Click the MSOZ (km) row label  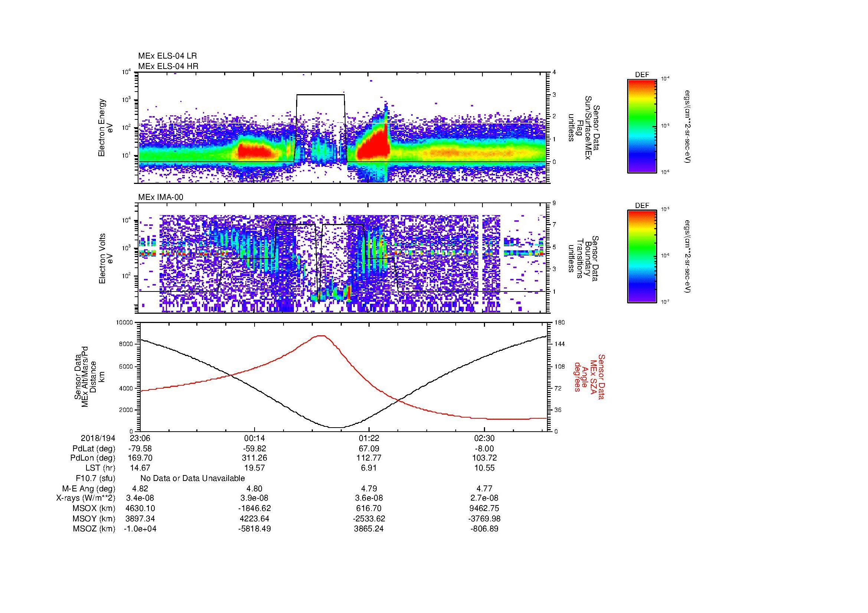pyautogui.click(x=94, y=529)
